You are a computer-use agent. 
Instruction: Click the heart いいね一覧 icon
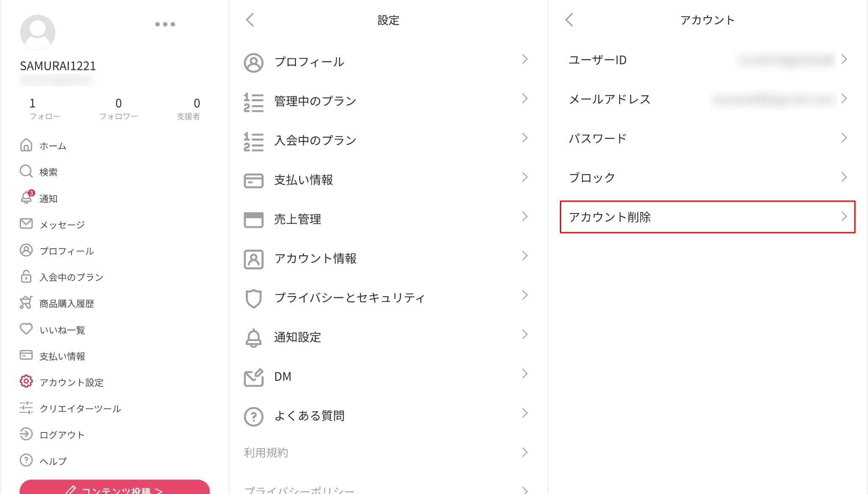(x=26, y=329)
